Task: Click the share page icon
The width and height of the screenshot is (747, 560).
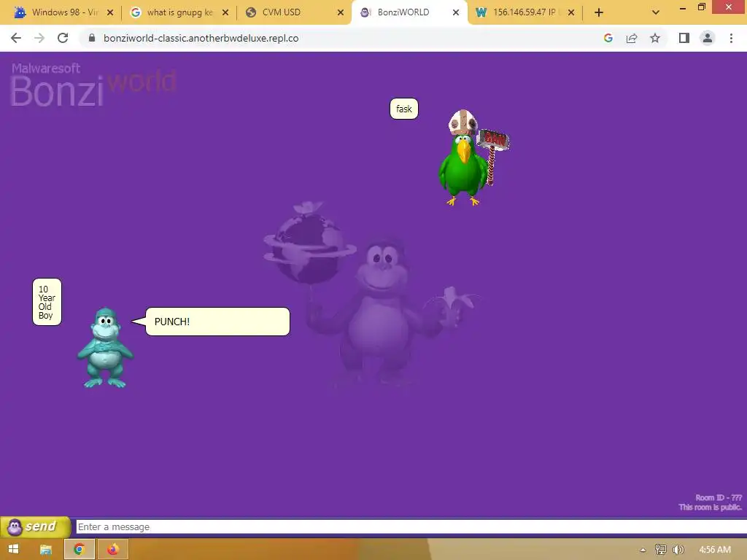Action: tap(632, 38)
